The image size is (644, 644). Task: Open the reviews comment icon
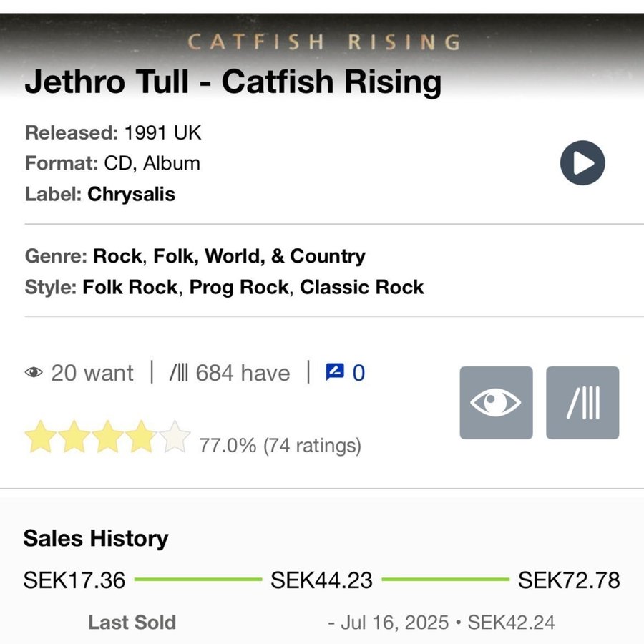pyautogui.click(x=335, y=372)
